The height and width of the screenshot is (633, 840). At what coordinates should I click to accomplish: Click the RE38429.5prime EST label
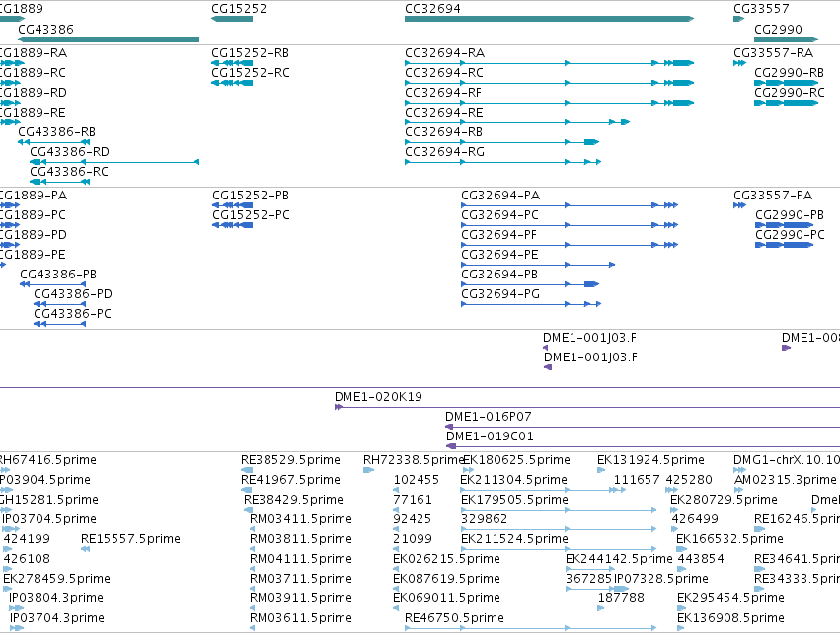point(293,500)
